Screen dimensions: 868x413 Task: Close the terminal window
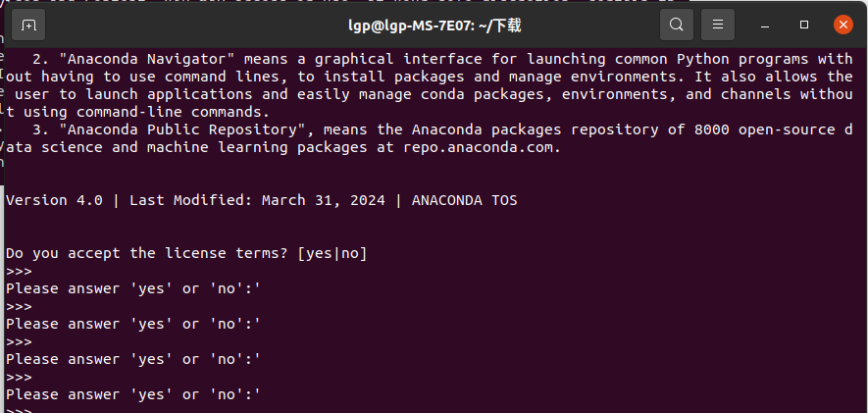843,25
